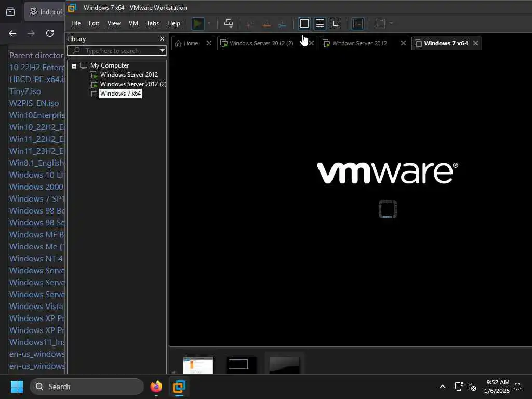Toggle the library sidebar view

(x=304, y=23)
